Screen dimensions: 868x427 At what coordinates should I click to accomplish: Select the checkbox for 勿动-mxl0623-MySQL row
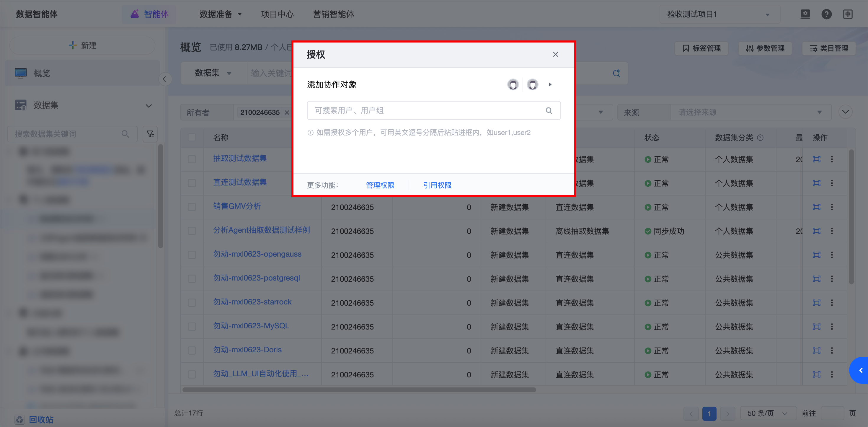(192, 327)
